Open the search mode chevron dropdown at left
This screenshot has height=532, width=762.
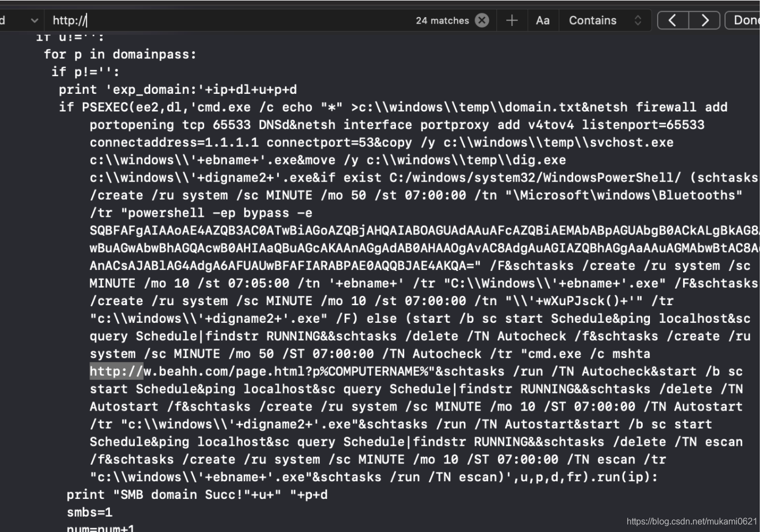[34, 20]
